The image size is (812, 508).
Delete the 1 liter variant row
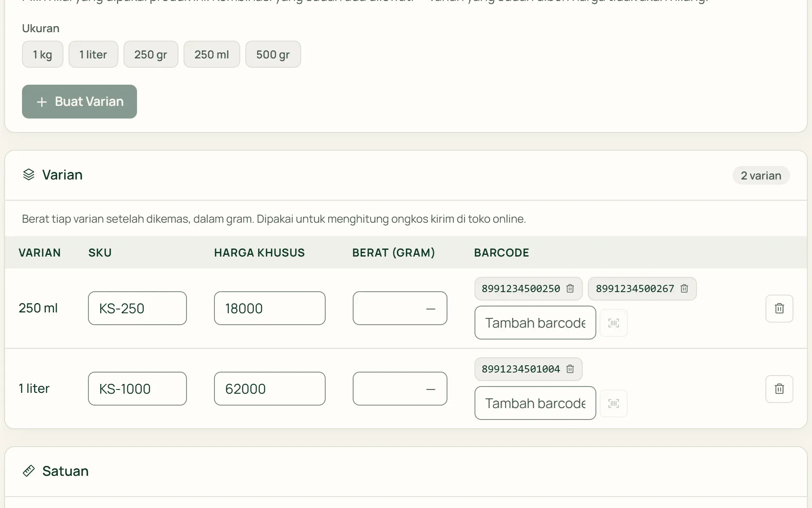(779, 389)
